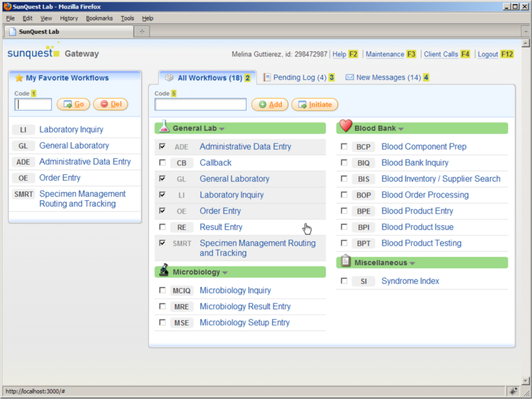Focus the favorites Code input field
The height and width of the screenshot is (399, 532).
(33, 104)
